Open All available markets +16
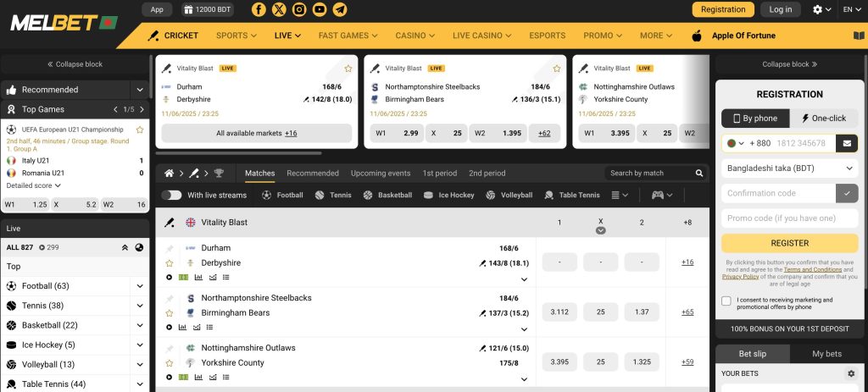This screenshot has width=868, height=392. 256,133
